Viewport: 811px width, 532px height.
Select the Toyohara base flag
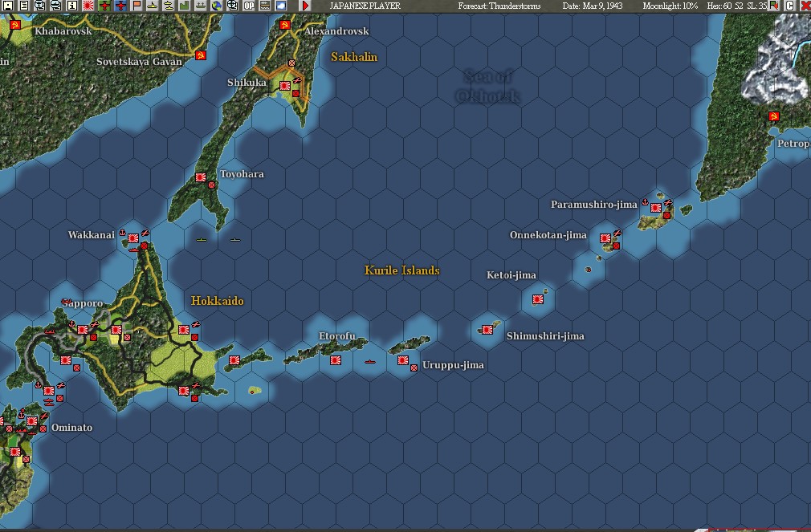point(201,177)
